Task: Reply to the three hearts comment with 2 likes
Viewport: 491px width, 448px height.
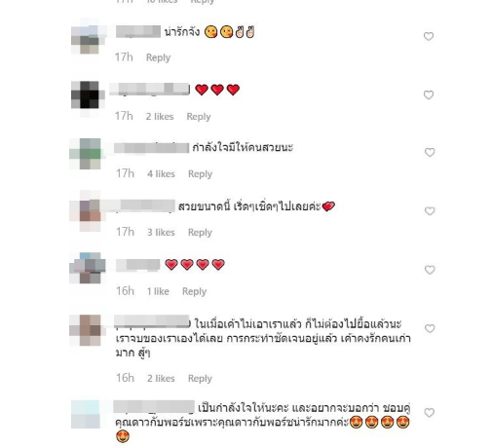Action: tap(199, 116)
